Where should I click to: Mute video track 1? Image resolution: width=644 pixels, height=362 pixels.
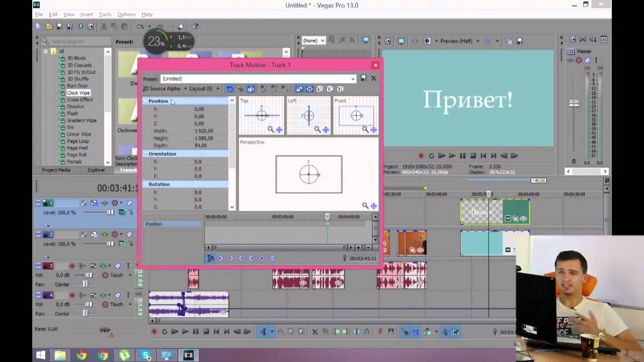click(129, 203)
